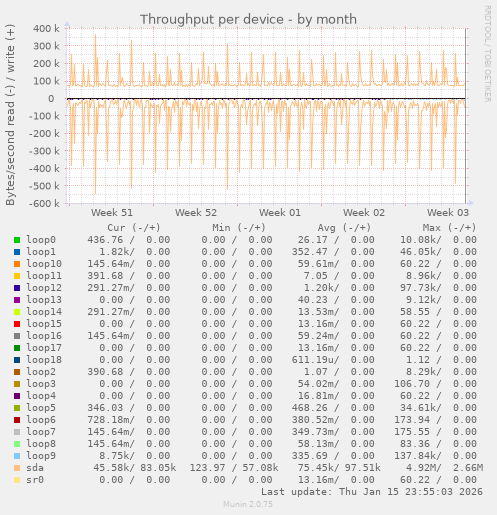
Task: Select the loop8 legend label
Action: pyautogui.click(x=41, y=444)
